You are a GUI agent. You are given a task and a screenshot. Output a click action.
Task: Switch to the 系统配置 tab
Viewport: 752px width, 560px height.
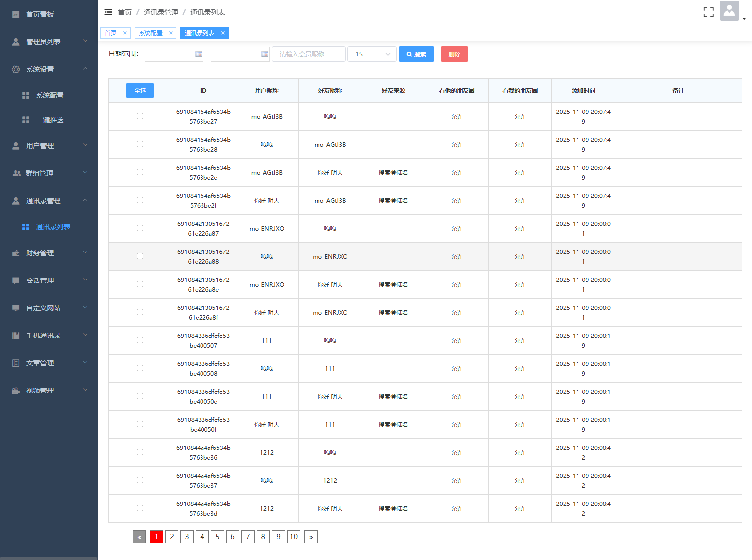150,33
